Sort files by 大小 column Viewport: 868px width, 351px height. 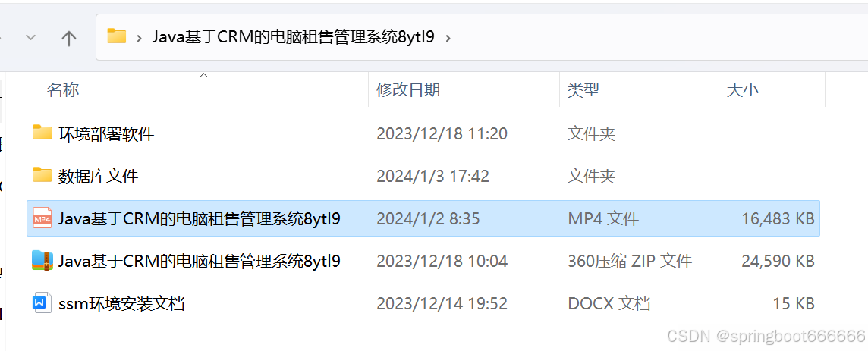tap(742, 89)
